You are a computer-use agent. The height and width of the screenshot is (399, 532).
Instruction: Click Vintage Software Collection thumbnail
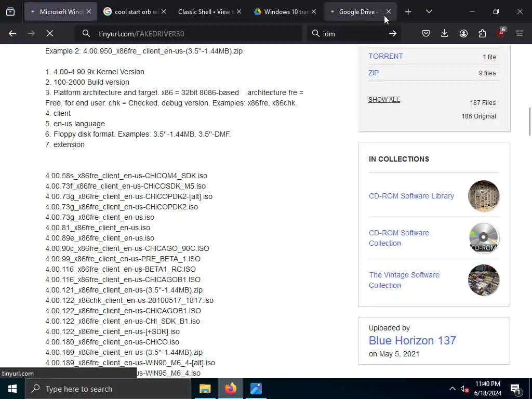(484, 280)
